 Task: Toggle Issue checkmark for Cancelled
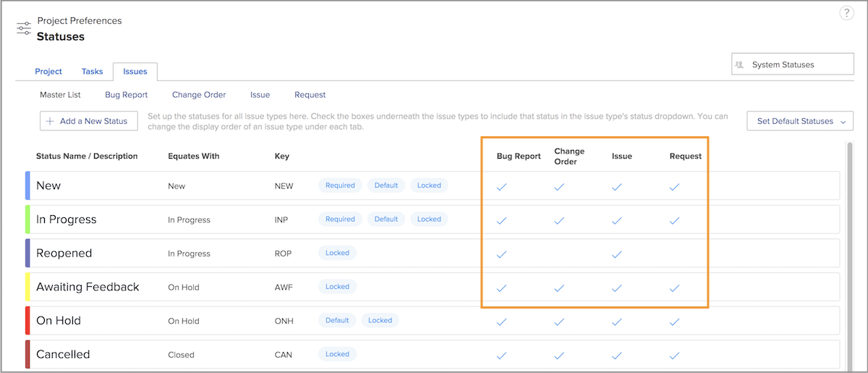tap(616, 356)
